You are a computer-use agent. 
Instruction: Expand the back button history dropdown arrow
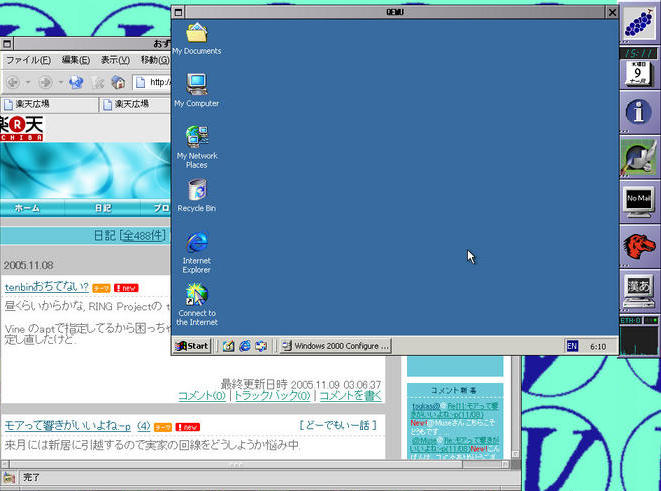coord(28,82)
